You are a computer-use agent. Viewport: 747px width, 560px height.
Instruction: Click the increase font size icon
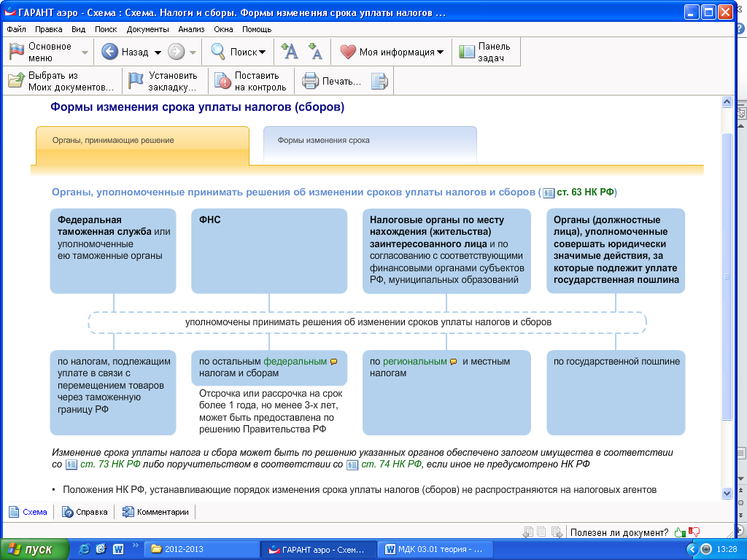[290, 52]
